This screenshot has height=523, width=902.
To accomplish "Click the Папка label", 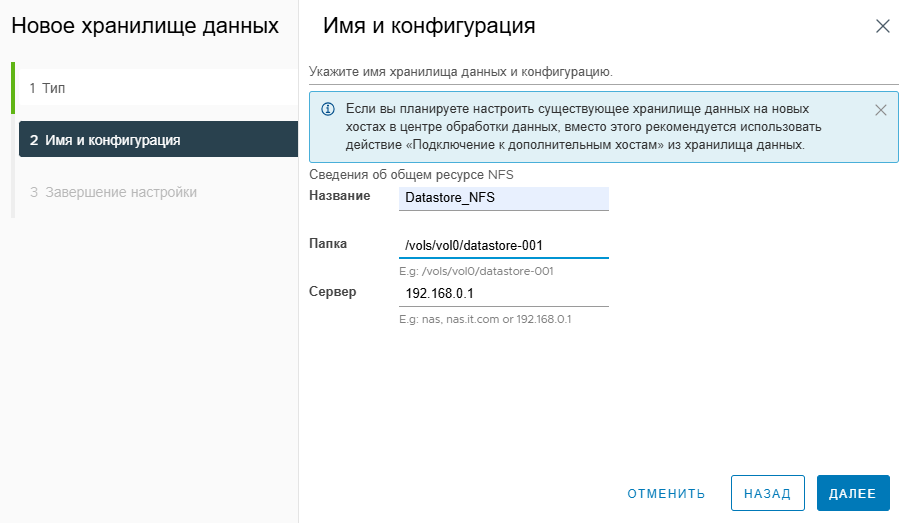I will 328,243.
